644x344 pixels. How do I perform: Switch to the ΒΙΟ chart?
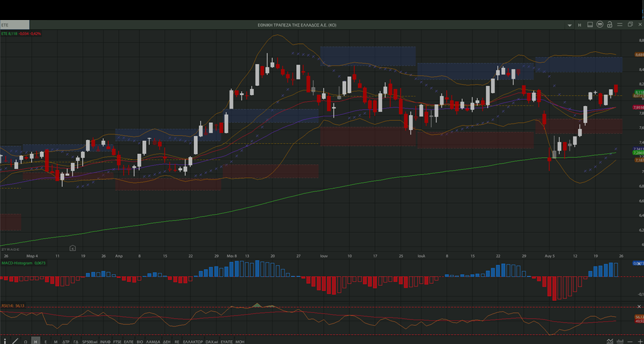[140, 341]
